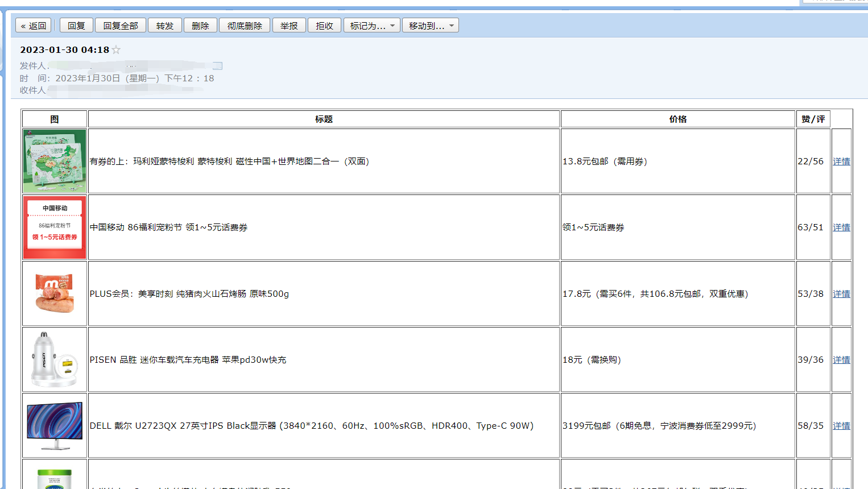The image size is (868, 489).
Task: Click the timestamp '2023年1月30日（星期一）下午12：18'
Action: click(135, 78)
